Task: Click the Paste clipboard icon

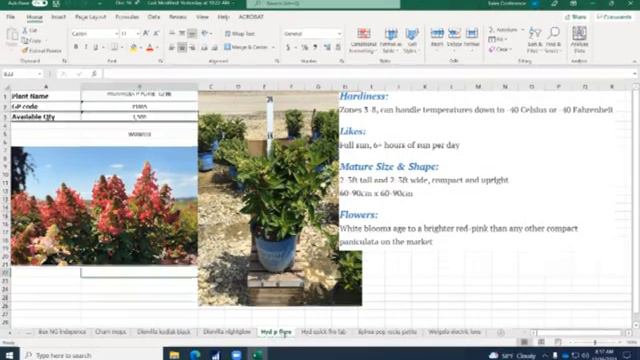Action: (11, 38)
